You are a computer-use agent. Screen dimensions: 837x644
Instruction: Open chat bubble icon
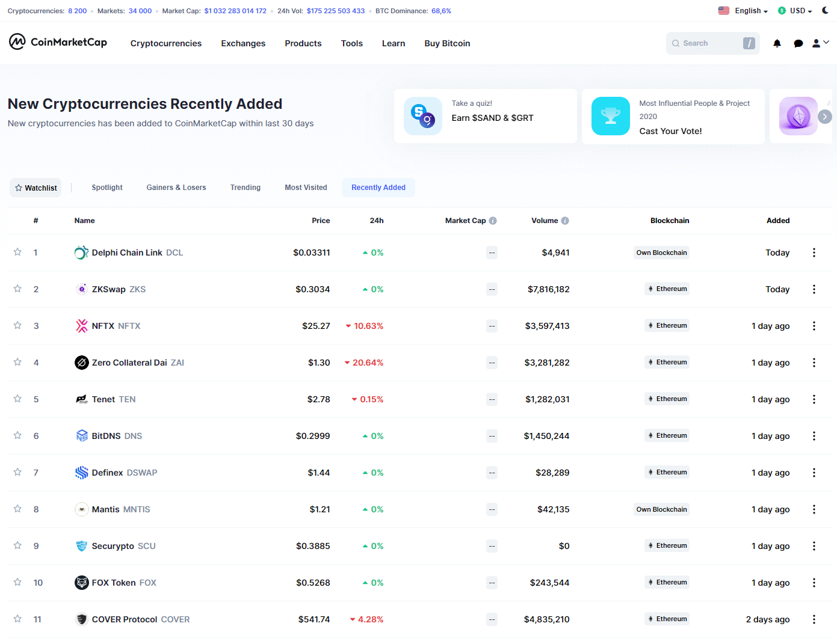click(798, 43)
